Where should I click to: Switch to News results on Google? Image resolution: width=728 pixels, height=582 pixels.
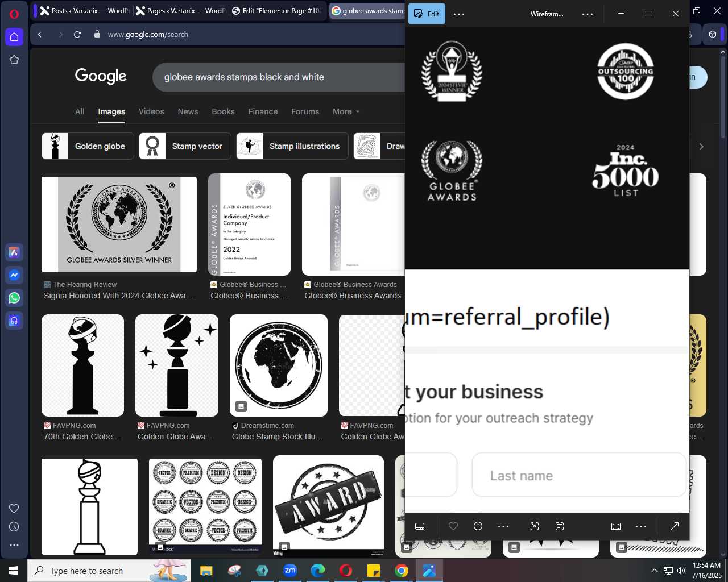188,111
